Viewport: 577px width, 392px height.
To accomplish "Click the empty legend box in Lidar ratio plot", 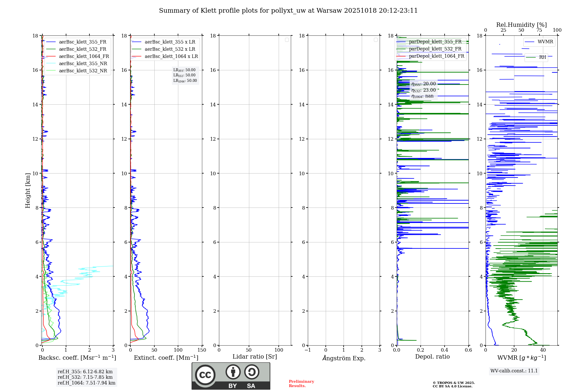I will [x=287, y=40].
